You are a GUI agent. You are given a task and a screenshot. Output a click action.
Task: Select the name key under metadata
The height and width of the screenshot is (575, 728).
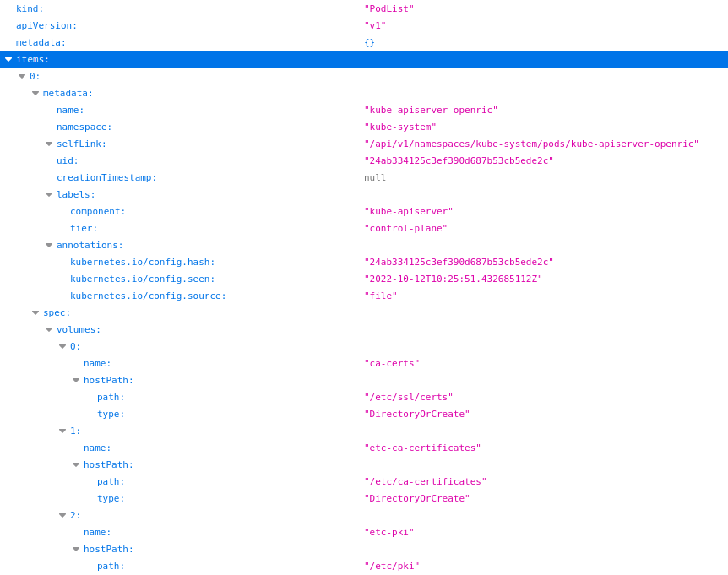pos(70,110)
